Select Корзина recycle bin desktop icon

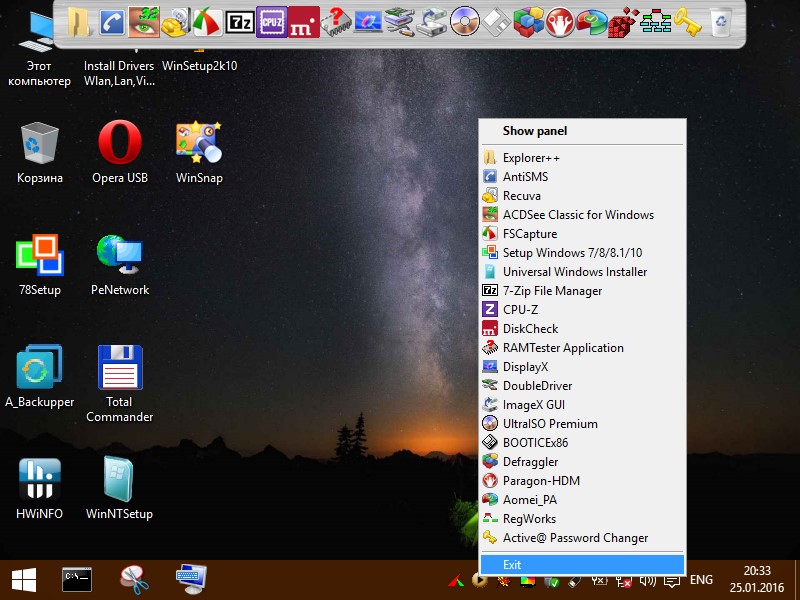point(39,152)
